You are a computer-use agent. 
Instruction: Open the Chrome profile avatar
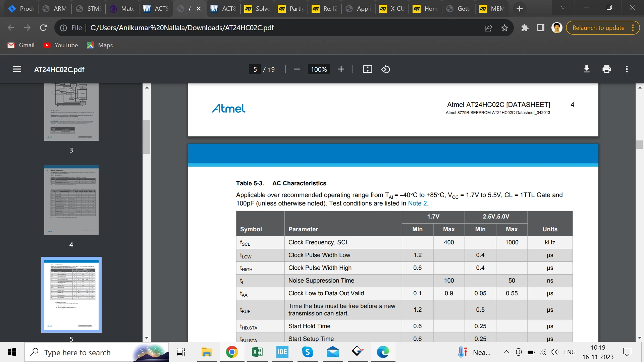pos(557,28)
